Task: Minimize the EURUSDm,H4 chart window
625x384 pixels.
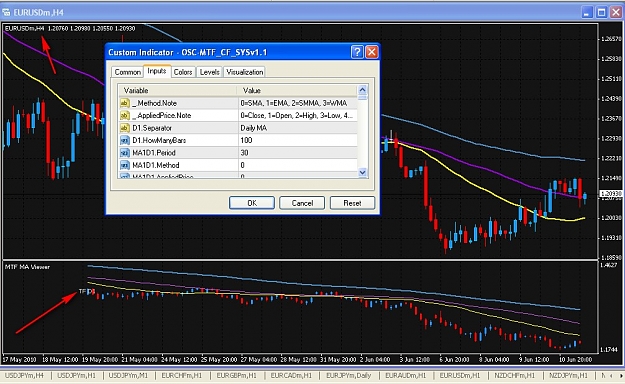Action: click(x=587, y=12)
